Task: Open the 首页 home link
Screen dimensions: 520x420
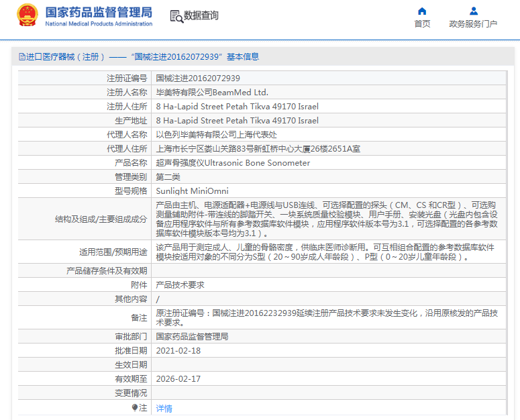Action: click(422, 24)
